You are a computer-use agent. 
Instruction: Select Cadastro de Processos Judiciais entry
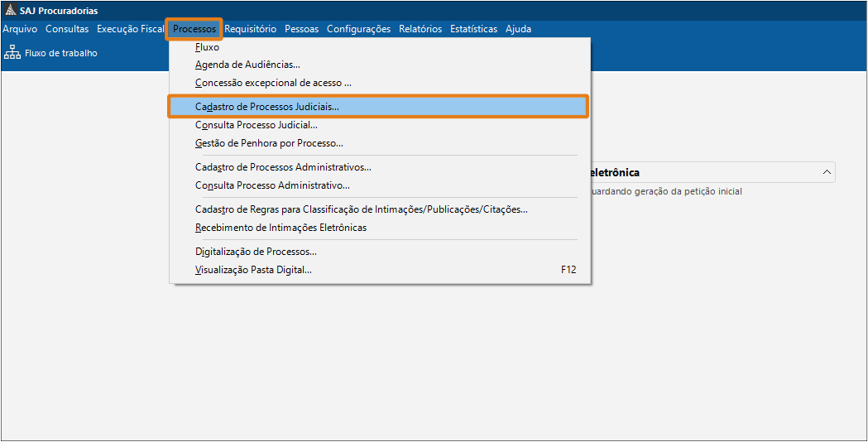(267, 107)
